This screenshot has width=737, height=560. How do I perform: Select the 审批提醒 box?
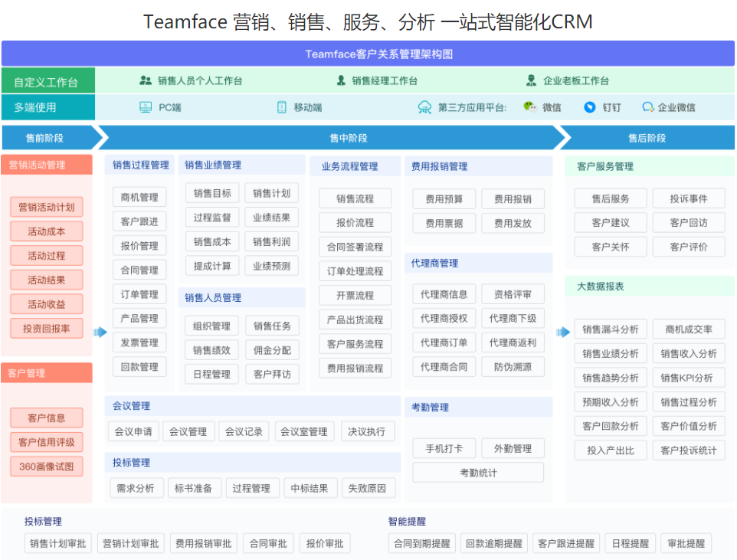686,544
